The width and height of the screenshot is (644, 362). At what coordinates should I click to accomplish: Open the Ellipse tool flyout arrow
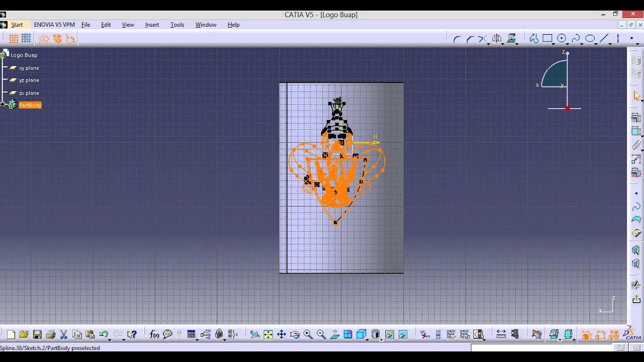click(596, 44)
